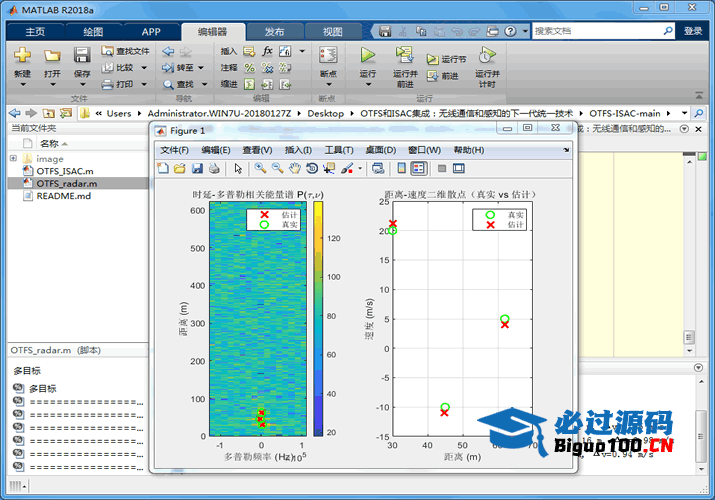Click the Breakpoints button in the ribbon
This screenshot has width=715, height=500.
click(327, 61)
